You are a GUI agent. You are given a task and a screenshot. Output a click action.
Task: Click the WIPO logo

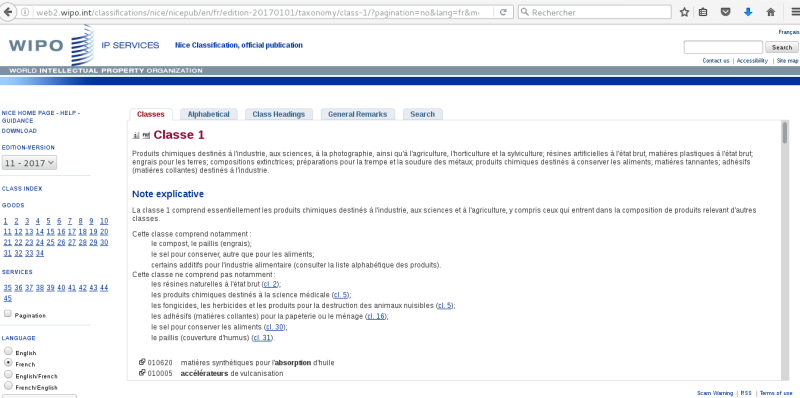[51, 45]
